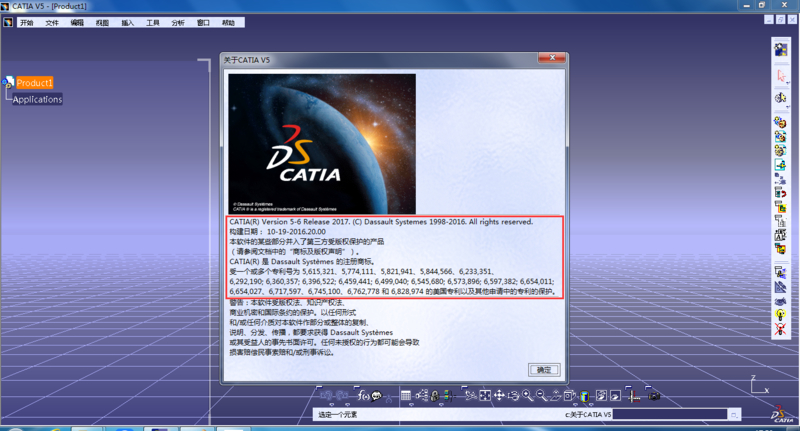Open the design table grid icon
Viewport: 800px width, 431px height.
click(406, 396)
